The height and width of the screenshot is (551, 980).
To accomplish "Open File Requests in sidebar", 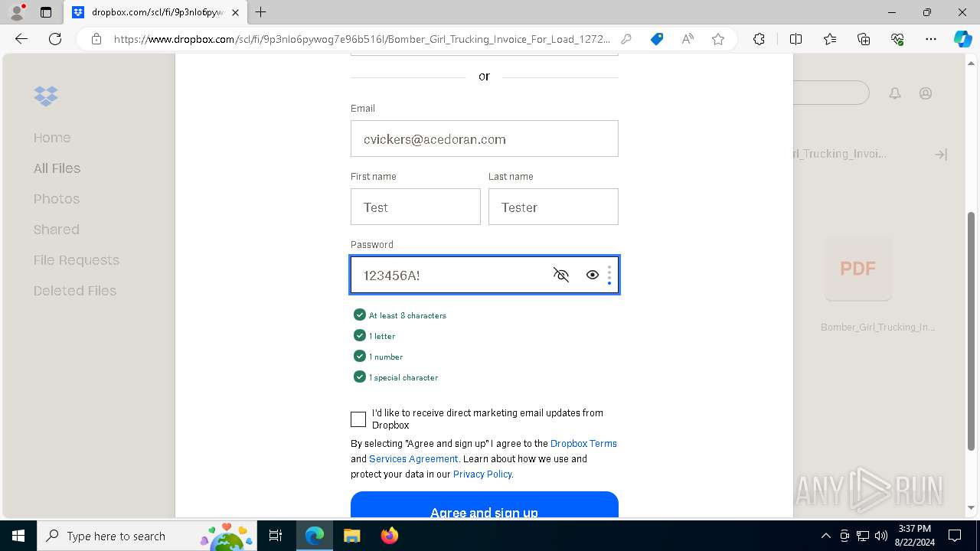I will [77, 260].
